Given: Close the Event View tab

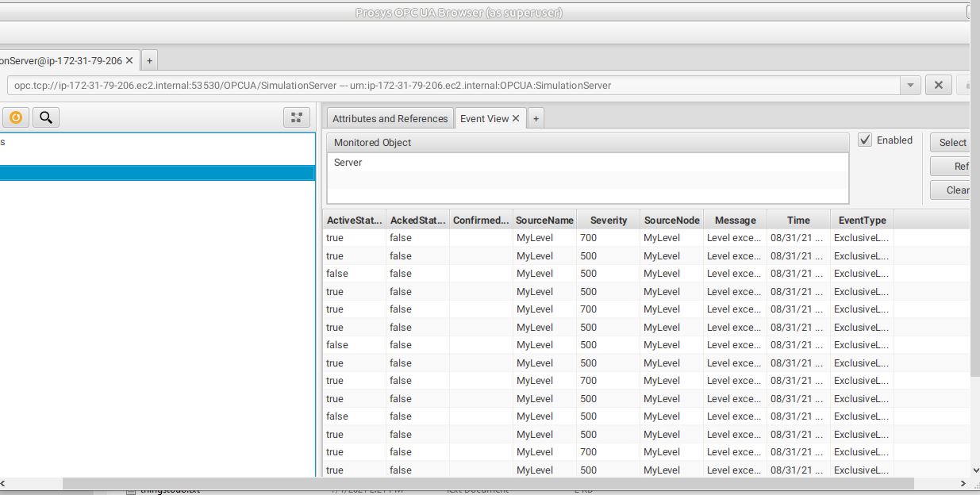Looking at the screenshot, I should click(x=516, y=118).
